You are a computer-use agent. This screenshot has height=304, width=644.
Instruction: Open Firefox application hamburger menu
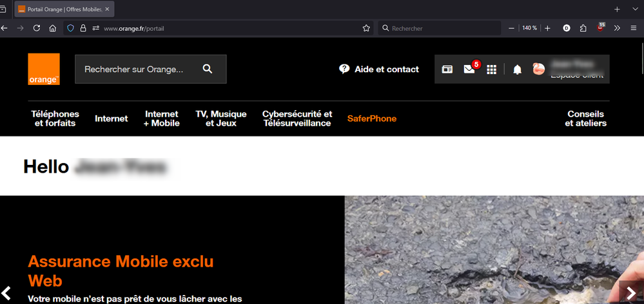(633, 28)
